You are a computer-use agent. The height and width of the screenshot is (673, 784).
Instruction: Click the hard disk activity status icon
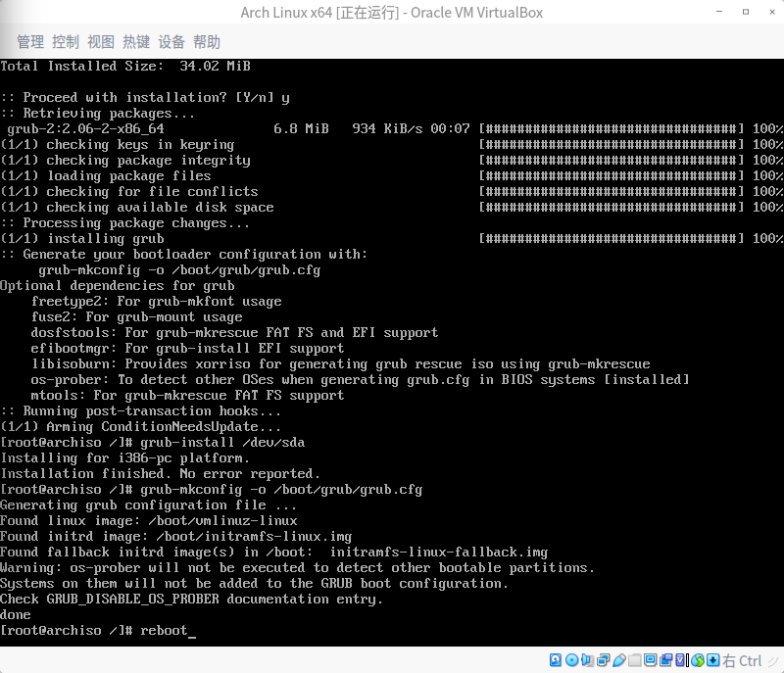pyautogui.click(x=556, y=660)
